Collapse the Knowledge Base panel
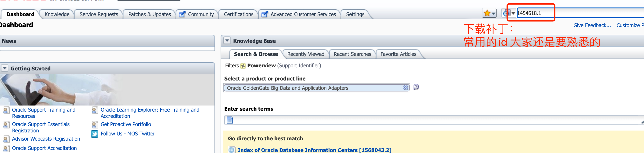Screen dimensions: 644x153 pos(227,40)
